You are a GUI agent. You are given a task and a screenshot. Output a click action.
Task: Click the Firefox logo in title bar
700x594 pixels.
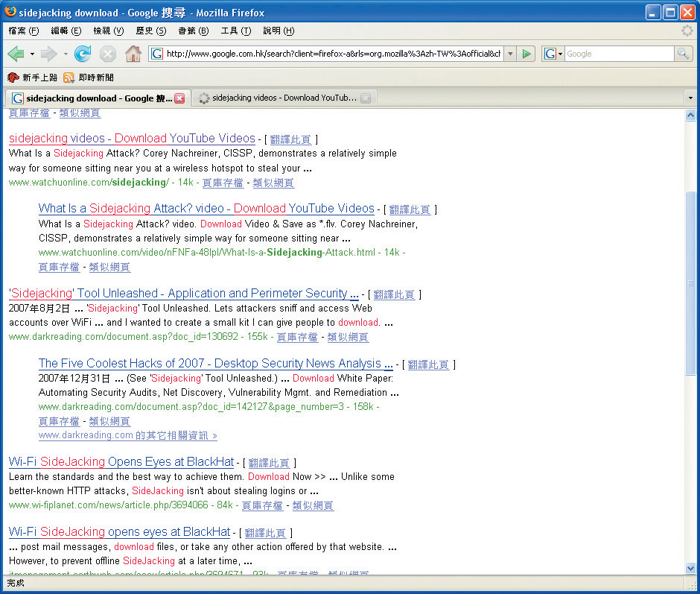click(10, 12)
